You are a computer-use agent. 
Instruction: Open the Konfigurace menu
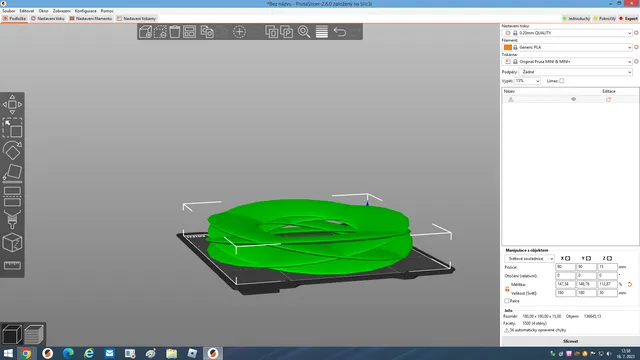[85, 11]
